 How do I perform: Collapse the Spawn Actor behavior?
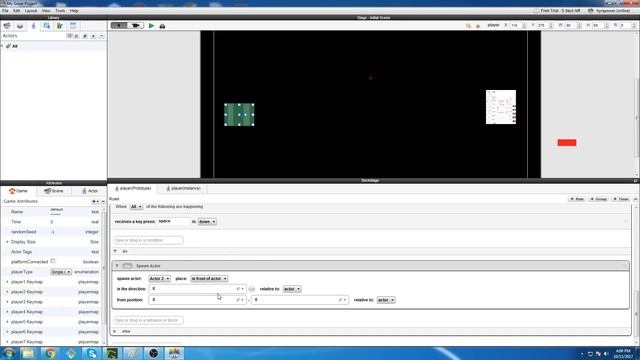(117, 266)
